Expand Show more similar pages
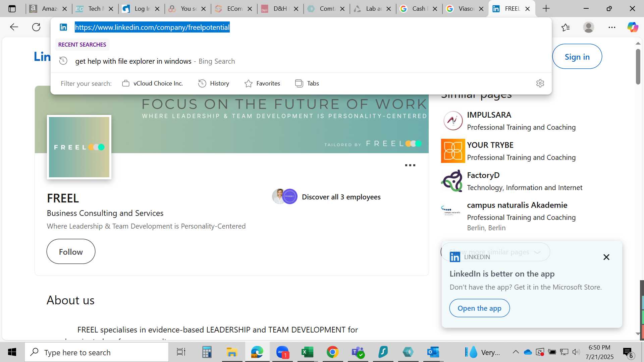Viewport: 644px width, 362px height. [x=495, y=252]
